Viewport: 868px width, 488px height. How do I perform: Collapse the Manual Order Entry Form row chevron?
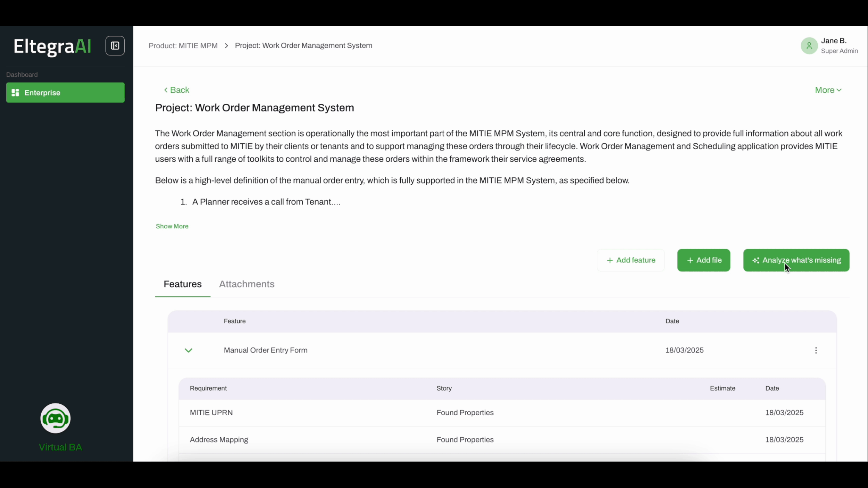click(189, 350)
